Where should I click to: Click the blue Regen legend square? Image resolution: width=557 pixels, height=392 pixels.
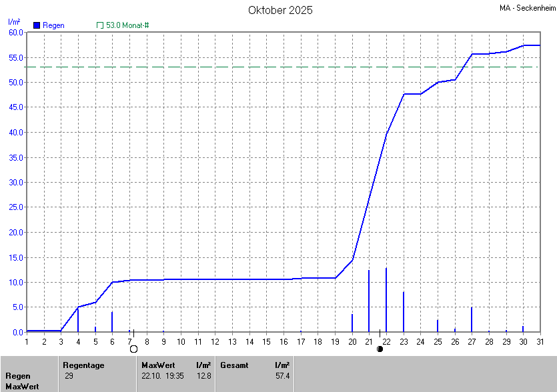(37, 25)
